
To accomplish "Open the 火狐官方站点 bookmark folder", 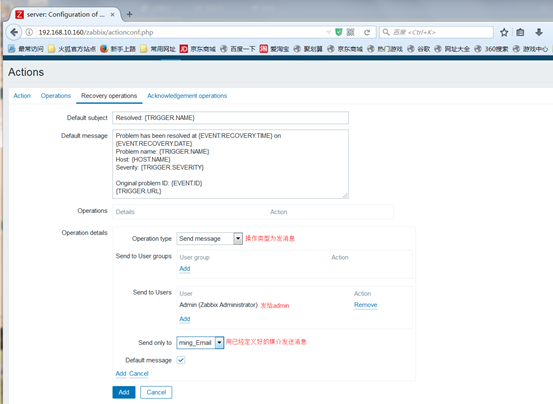I will point(72,49).
